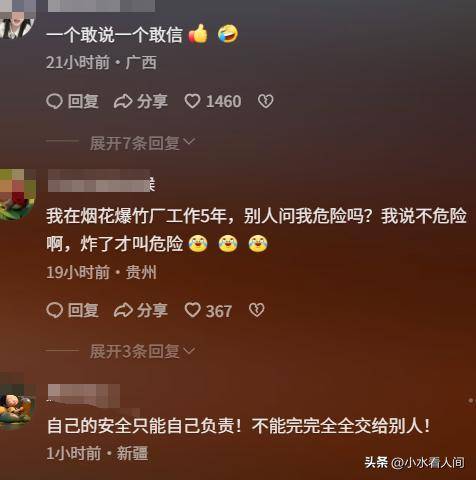
Task: Like the Guangxi comment with 1460 likes
Action: click(192, 101)
